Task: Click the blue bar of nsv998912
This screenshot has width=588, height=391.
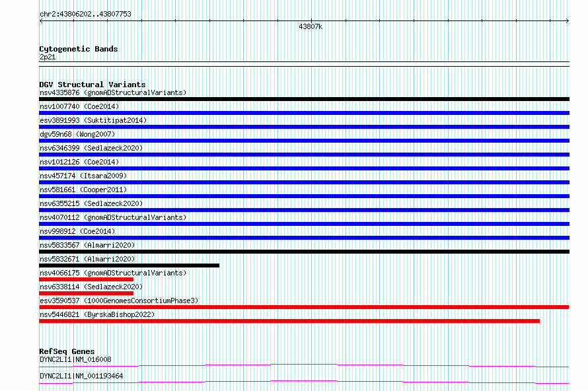Action: pos(304,238)
